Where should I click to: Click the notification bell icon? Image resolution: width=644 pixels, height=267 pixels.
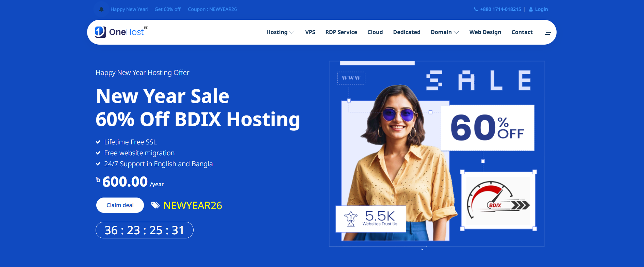pyautogui.click(x=101, y=9)
